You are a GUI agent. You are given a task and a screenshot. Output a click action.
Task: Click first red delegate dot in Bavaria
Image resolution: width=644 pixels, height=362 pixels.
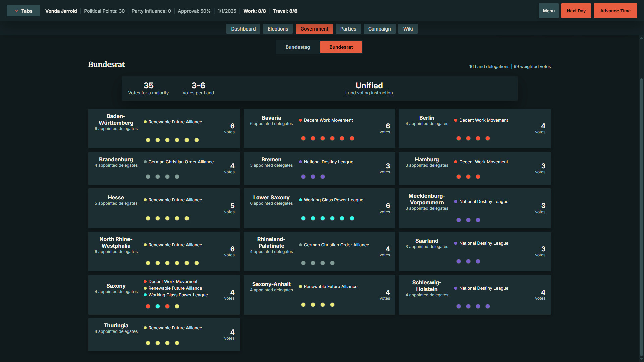303,138
